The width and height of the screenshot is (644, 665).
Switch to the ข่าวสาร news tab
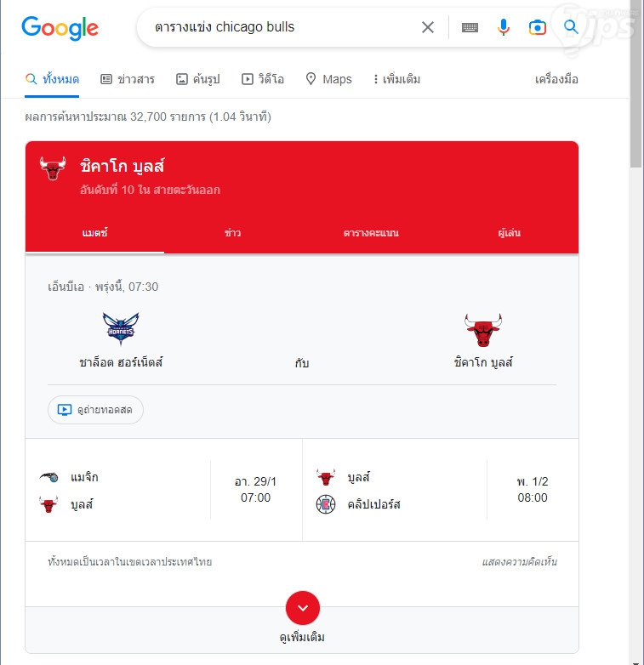(128, 79)
